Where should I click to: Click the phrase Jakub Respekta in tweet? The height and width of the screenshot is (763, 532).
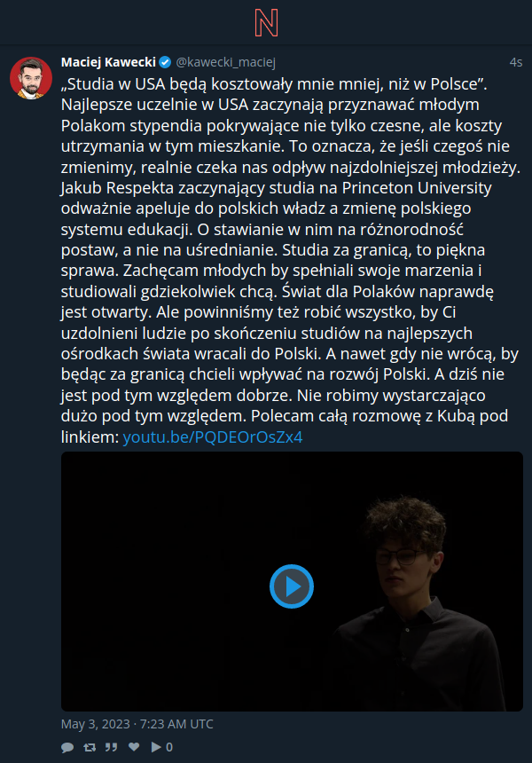117,188
